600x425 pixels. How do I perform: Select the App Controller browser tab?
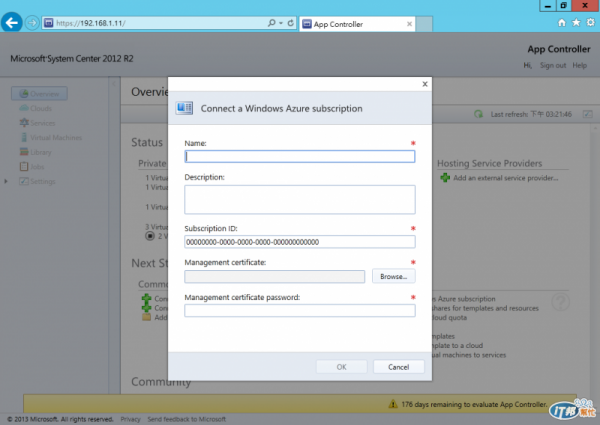pos(356,24)
